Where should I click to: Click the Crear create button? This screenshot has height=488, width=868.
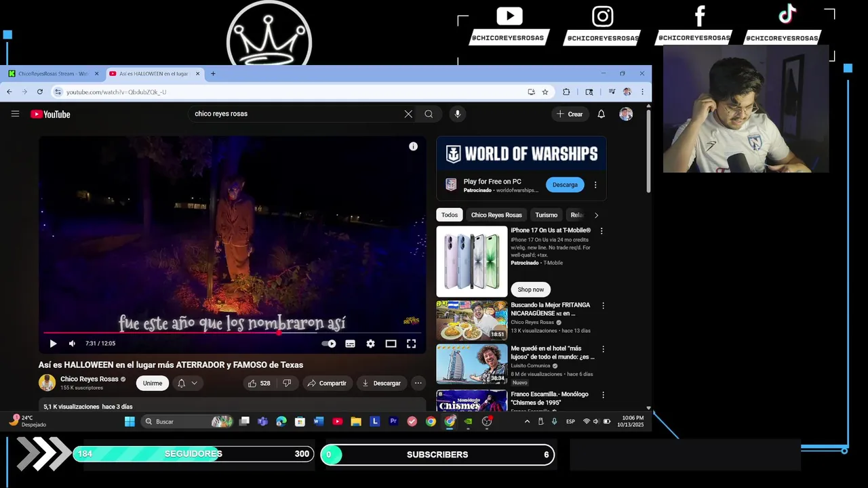tap(570, 114)
